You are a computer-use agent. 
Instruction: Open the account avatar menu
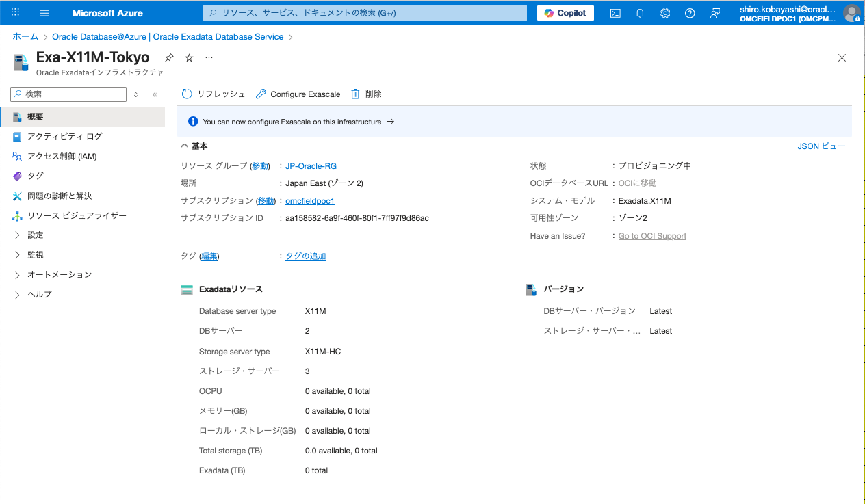(851, 13)
